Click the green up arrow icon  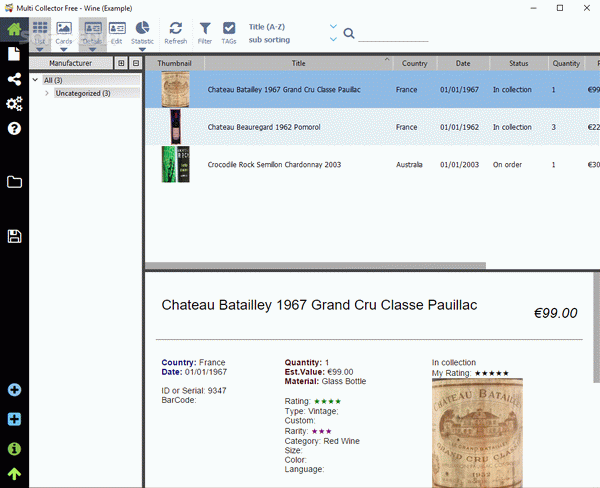pyautogui.click(x=14, y=474)
